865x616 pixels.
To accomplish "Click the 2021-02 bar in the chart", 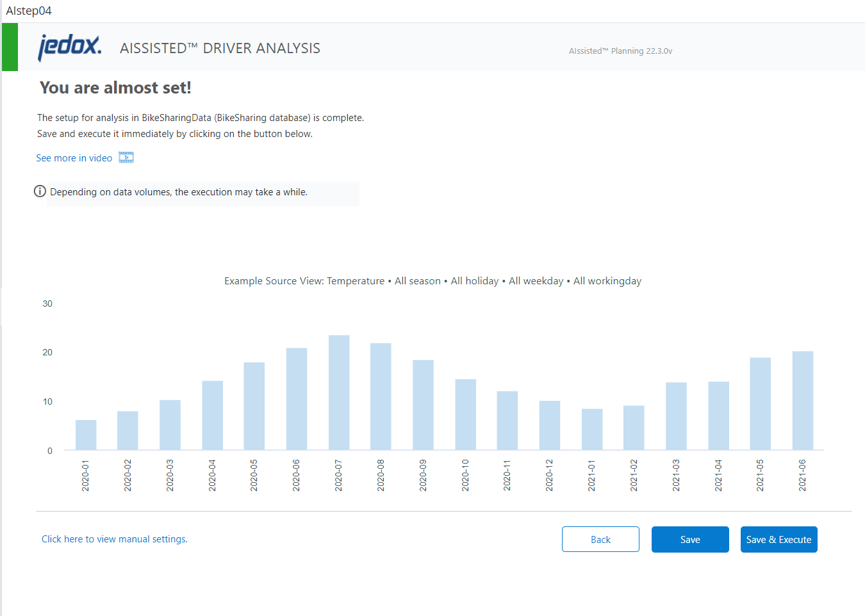I will coord(634,428).
